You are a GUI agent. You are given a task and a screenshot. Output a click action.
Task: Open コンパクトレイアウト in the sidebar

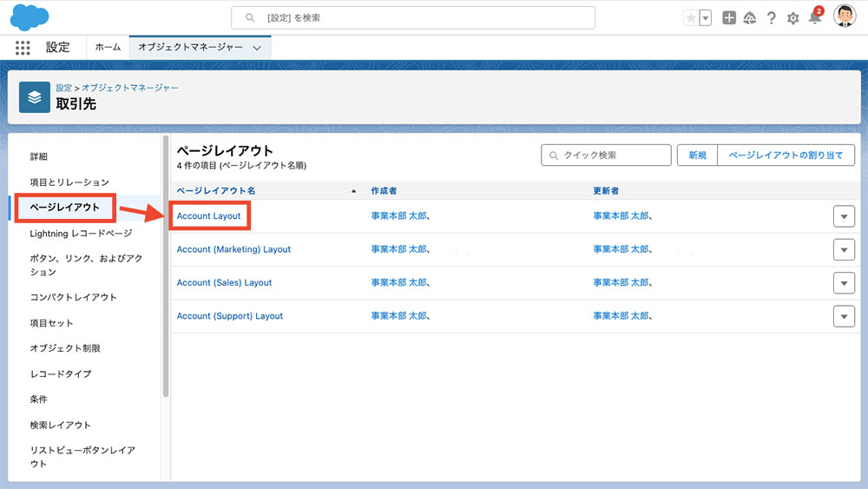73,297
